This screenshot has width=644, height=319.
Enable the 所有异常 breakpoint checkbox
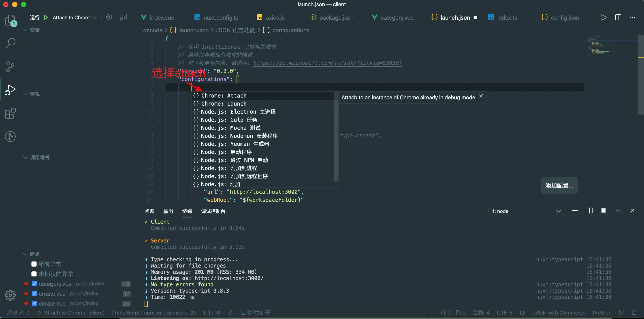(34, 264)
